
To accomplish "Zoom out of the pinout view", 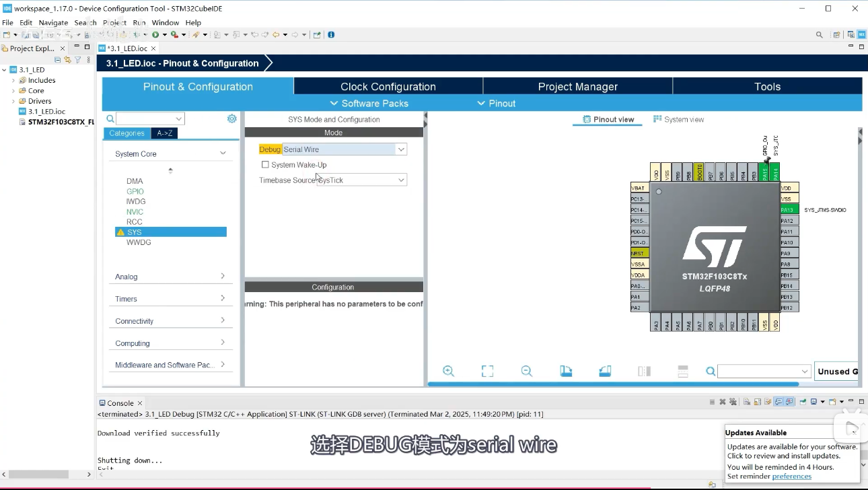I will [526, 371].
